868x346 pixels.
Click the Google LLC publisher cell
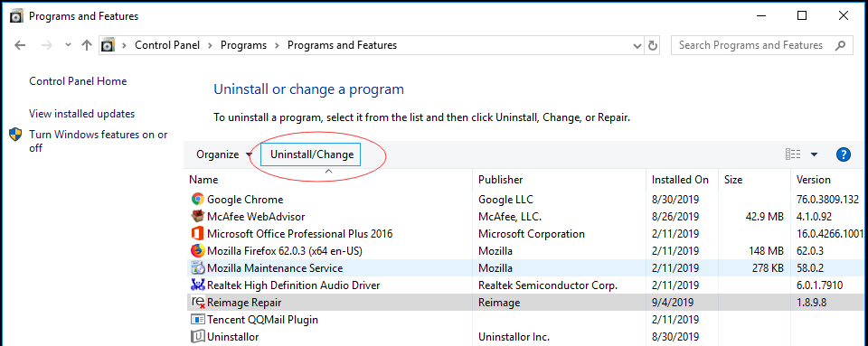(506, 200)
